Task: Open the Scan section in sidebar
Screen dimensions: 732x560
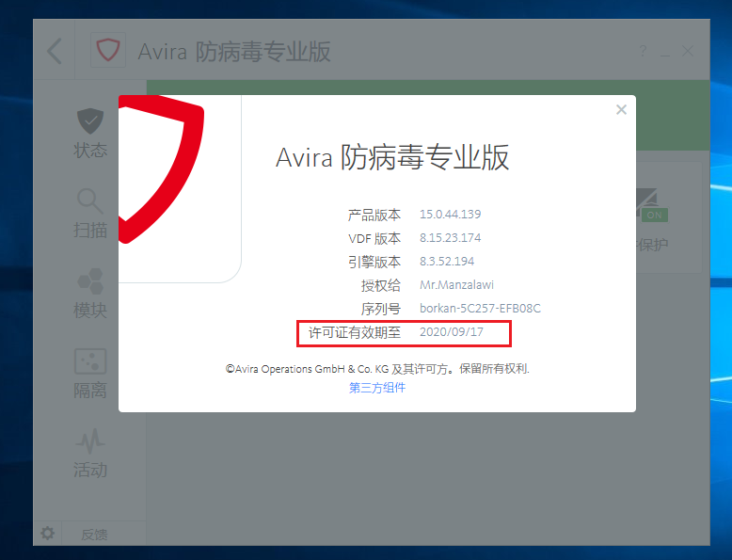Action: pyautogui.click(x=90, y=214)
